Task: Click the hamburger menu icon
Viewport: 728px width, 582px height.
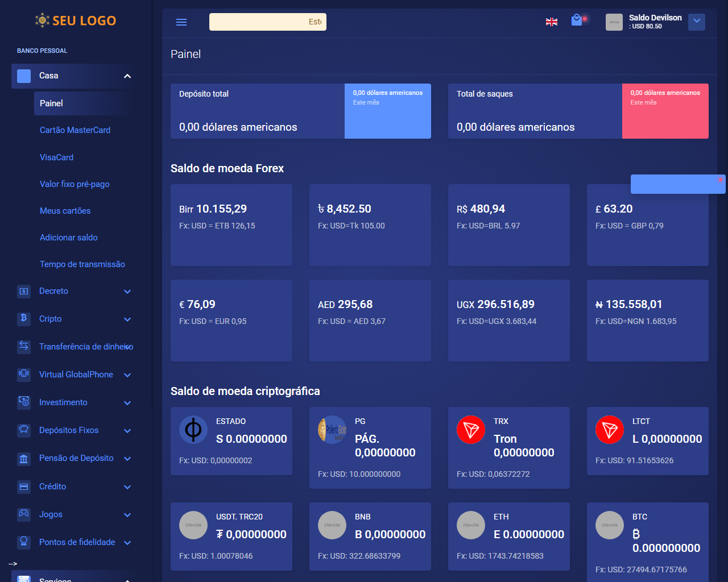Action: pyautogui.click(x=181, y=22)
